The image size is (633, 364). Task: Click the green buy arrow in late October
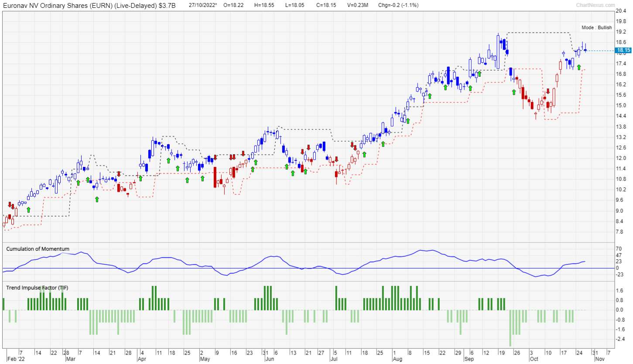pos(579,67)
